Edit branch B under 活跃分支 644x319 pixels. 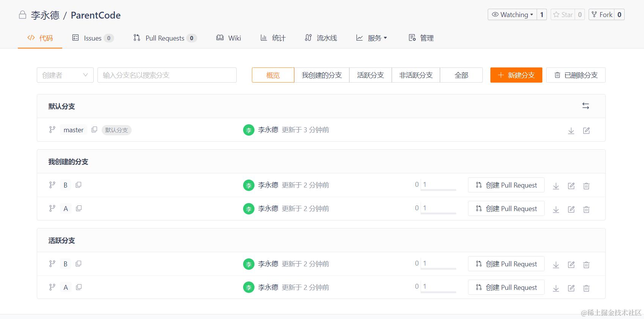pos(571,265)
